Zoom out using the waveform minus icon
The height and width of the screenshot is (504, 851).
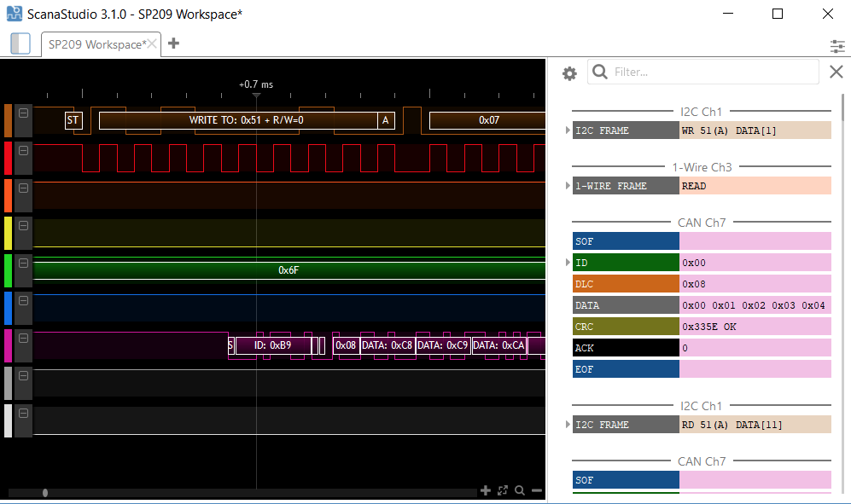537,490
